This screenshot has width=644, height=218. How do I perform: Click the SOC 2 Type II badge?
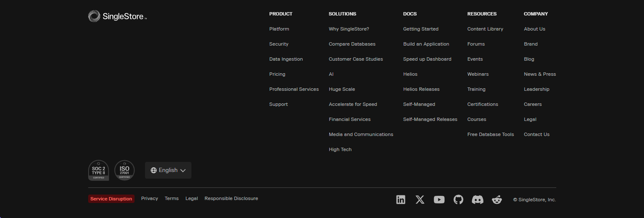[98, 170]
